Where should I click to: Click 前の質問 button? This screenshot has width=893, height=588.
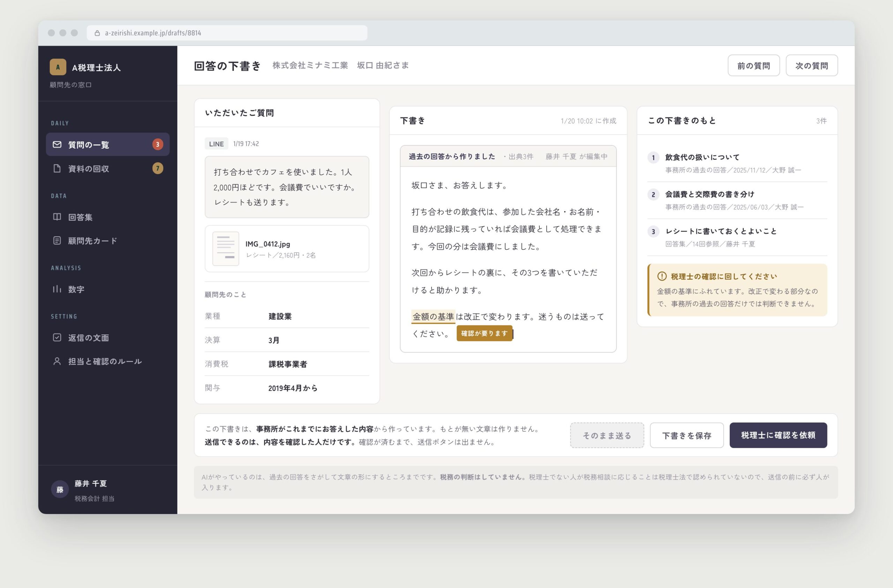(x=753, y=66)
